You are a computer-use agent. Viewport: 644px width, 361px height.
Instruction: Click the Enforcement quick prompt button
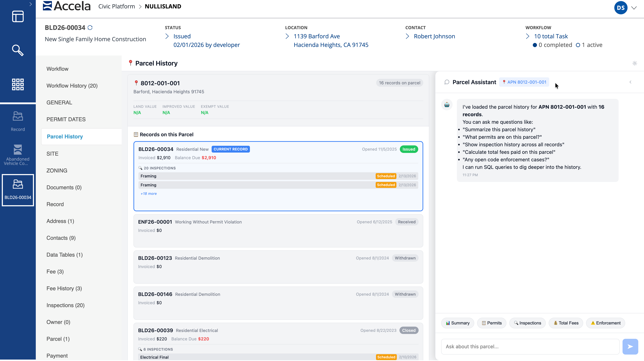pos(605,323)
